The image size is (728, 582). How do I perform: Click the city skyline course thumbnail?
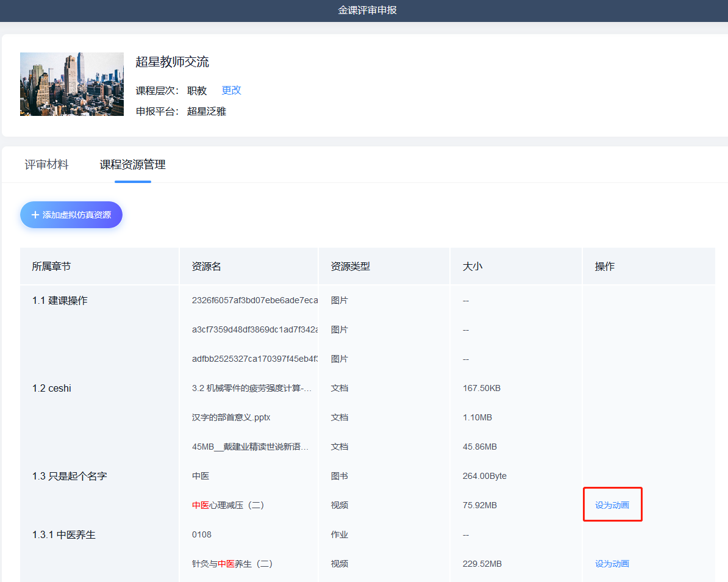point(72,84)
